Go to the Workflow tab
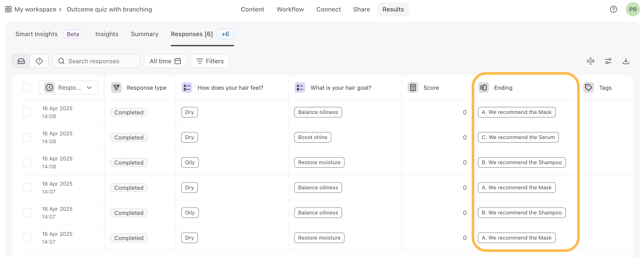644x257 pixels. click(290, 9)
